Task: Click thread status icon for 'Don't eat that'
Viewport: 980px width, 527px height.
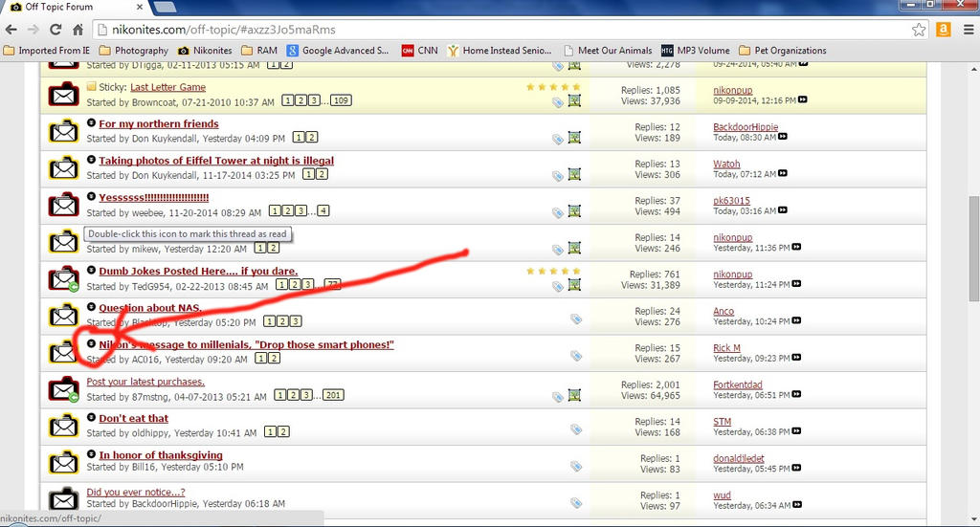Action: (63, 426)
